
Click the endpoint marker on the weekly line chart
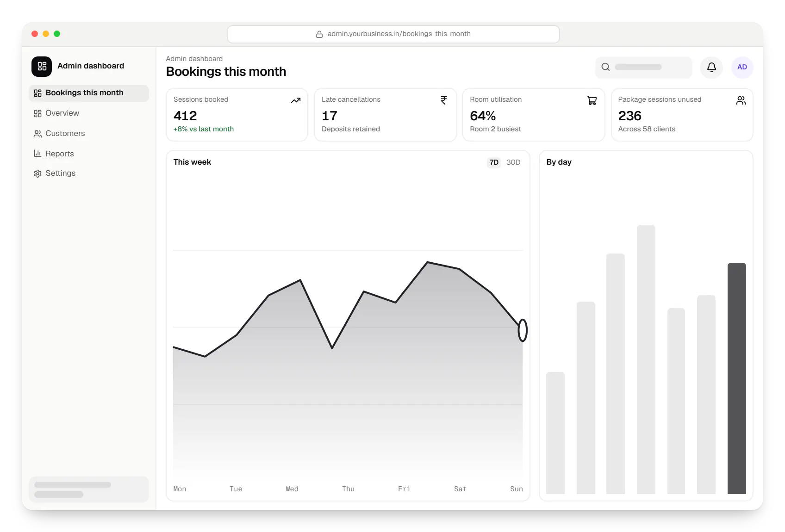coord(523,330)
